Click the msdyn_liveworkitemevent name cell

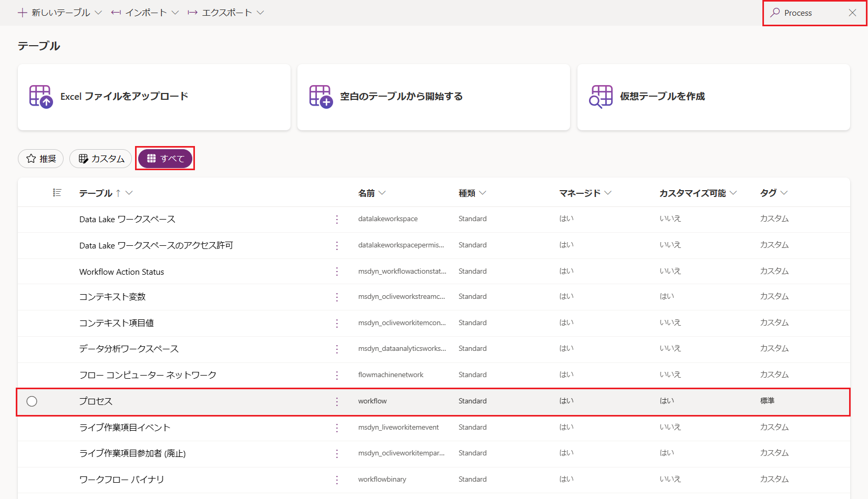[x=398, y=427]
